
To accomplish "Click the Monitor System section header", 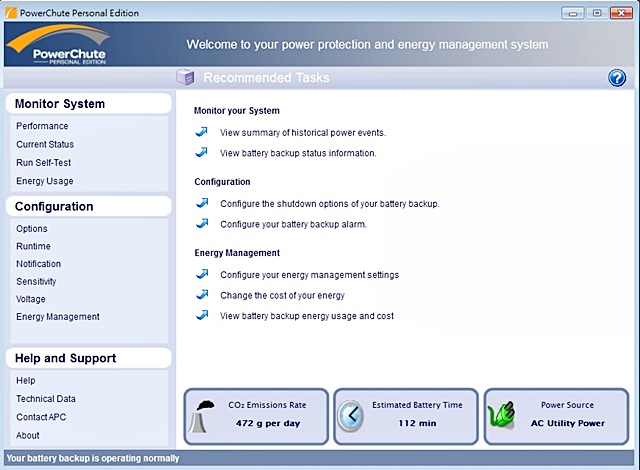I will point(89,104).
